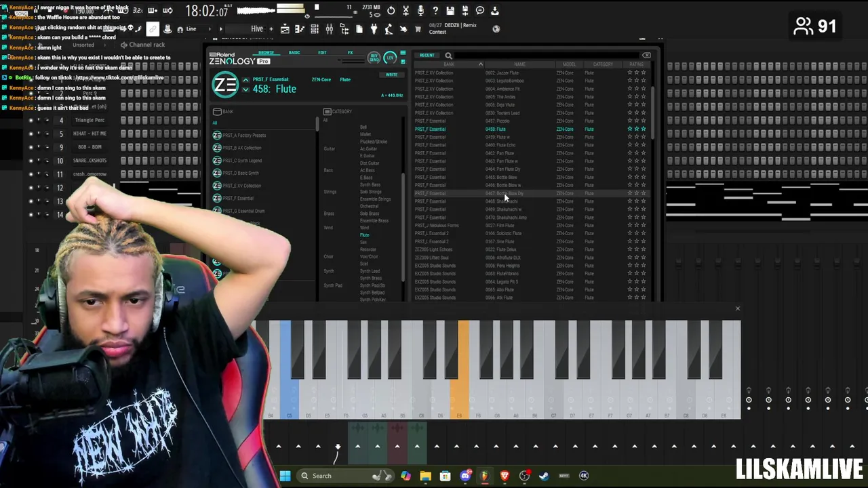Screen dimensions: 868x488
Task: Open the Zenology hamburger menu icon
Action: tap(403, 54)
